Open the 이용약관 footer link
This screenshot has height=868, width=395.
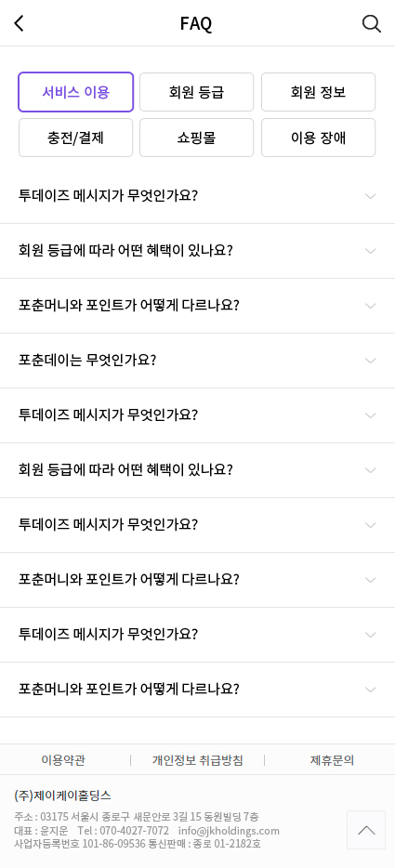[63, 760]
